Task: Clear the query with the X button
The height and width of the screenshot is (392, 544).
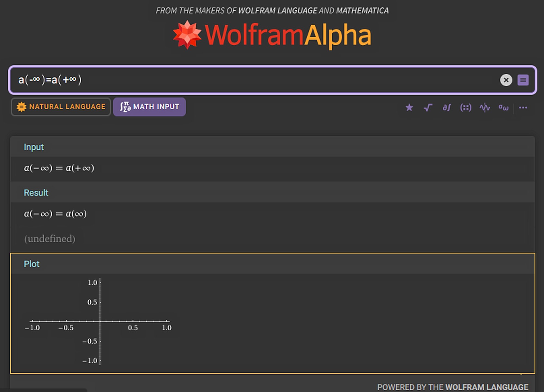Action: 506,80
